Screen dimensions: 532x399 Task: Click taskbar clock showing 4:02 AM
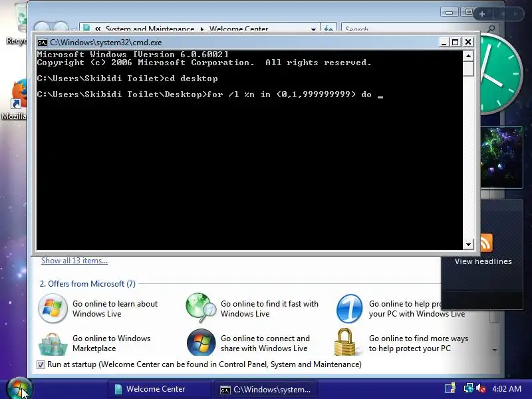(x=507, y=388)
